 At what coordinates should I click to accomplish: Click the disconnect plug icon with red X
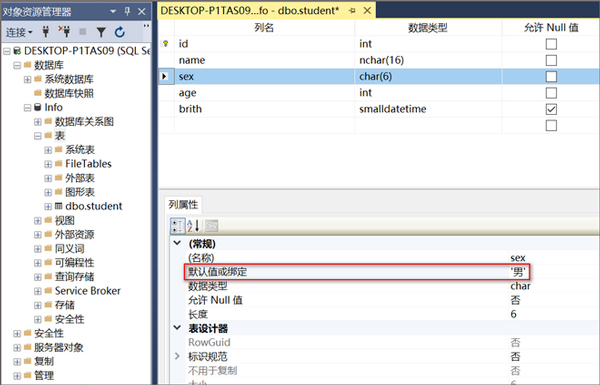(64, 32)
